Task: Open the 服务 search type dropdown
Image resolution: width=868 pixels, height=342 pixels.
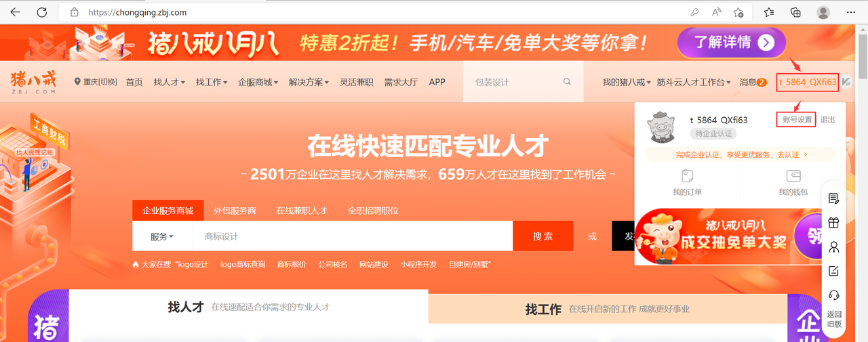Action: pos(162,236)
